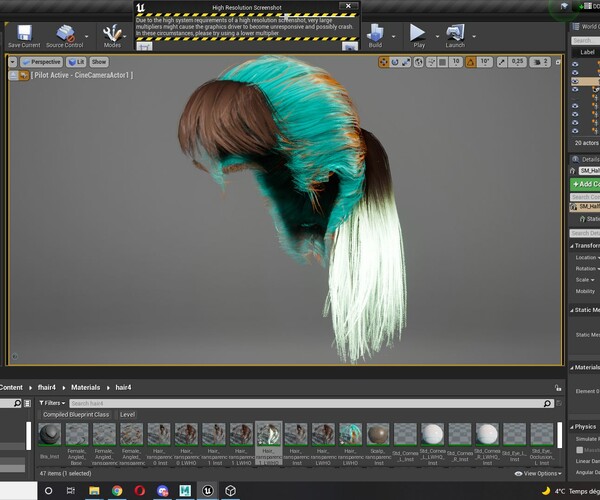Select the Bra_Inst material thumbnail
The width and height of the screenshot is (600, 500).
pyautogui.click(x=49, y=434)
